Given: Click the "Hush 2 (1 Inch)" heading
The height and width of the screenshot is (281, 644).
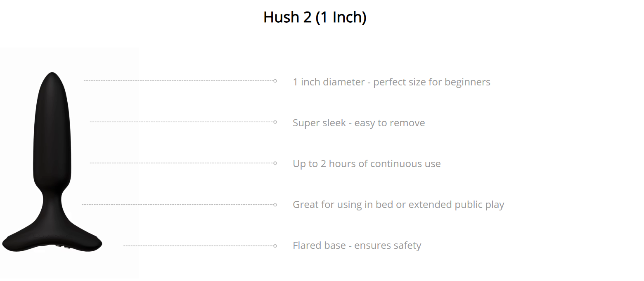Looking at the screenshot, I should click(x=315, y=17).
